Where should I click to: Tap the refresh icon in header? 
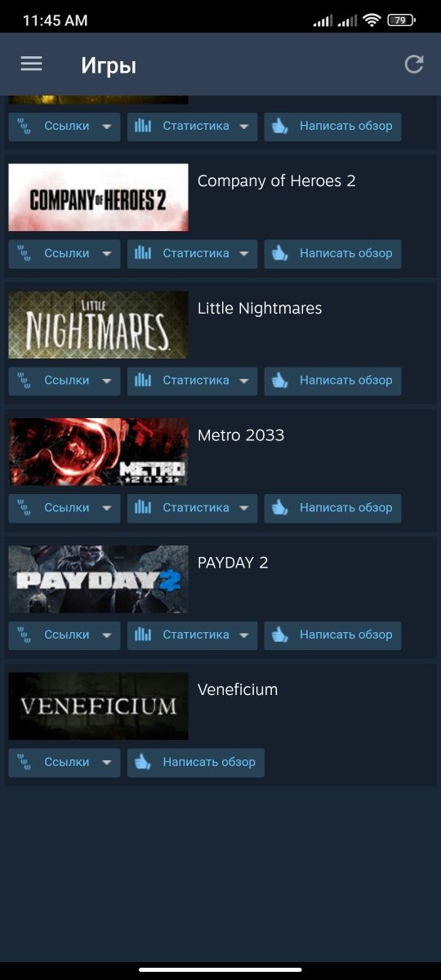pos(414,65)
